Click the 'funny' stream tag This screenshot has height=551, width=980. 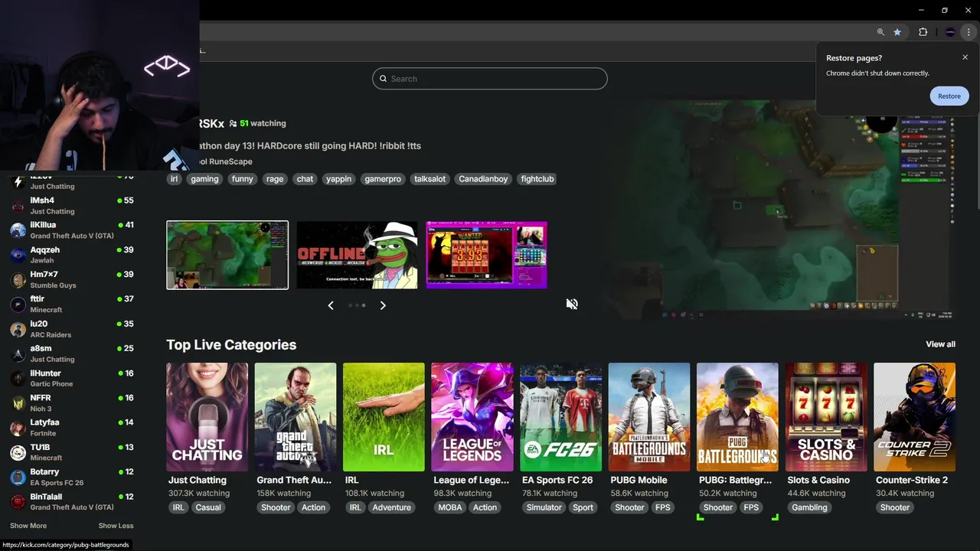pos(242,179)
